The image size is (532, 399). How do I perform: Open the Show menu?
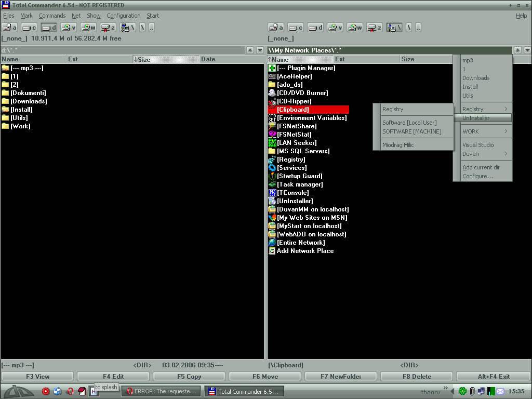[x=94, y=16]
